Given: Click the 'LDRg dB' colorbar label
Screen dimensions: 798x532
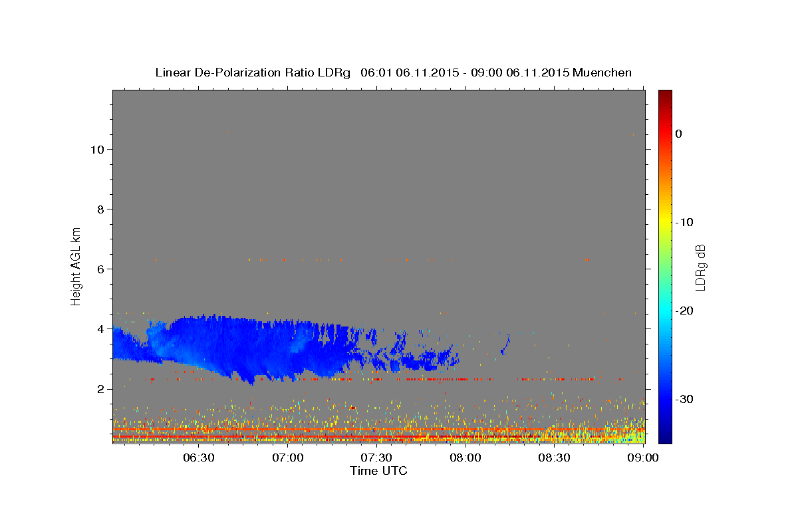Looking at the screenshot, I should point(700,267).
